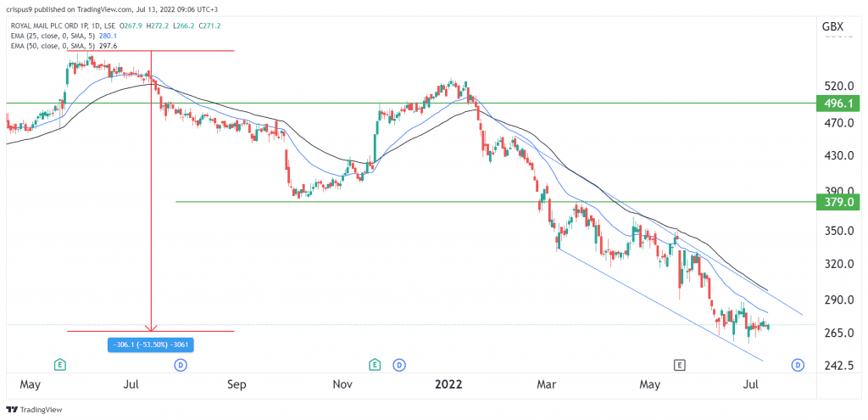Click the dividend D marker near July 2022
Screen dimensions: 868x420
798,364
